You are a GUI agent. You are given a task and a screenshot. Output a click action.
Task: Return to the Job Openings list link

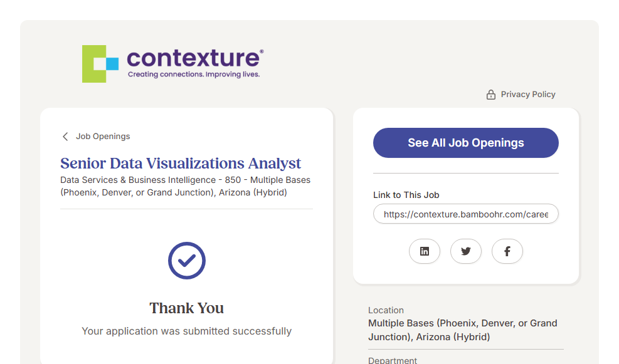tap(103, 137)
